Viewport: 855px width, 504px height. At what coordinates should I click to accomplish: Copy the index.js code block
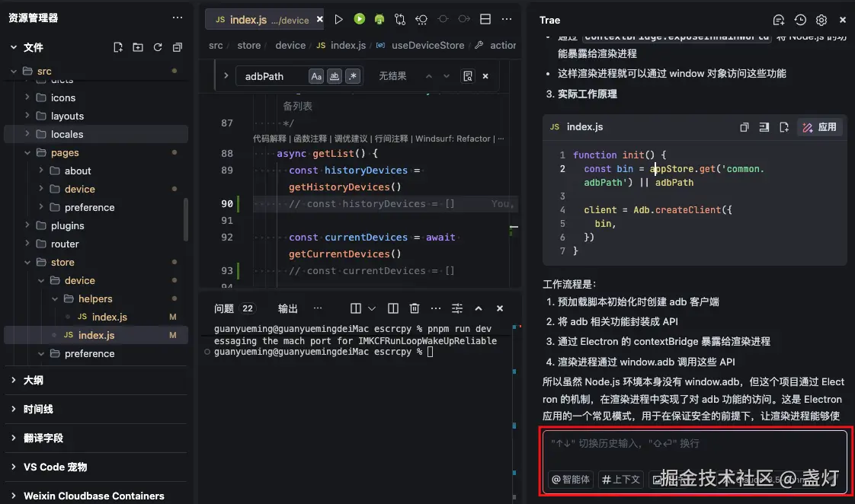744,127
